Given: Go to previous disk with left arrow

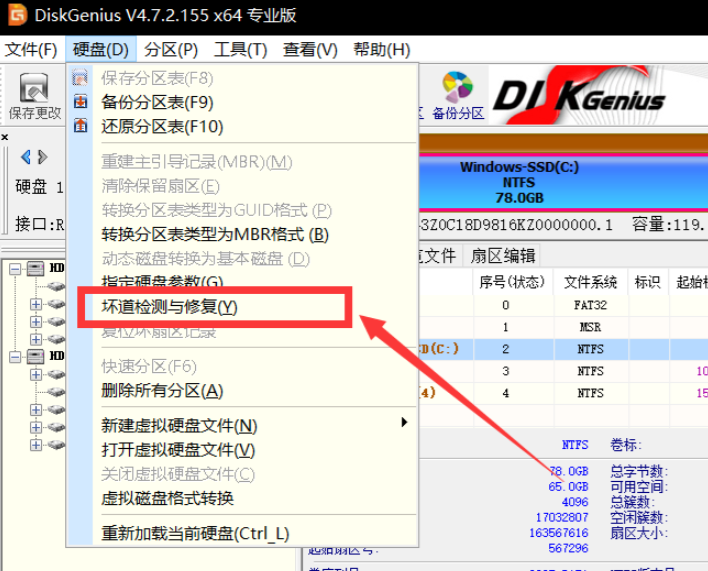Looking at the screenshot, I should tap(26, 157).
